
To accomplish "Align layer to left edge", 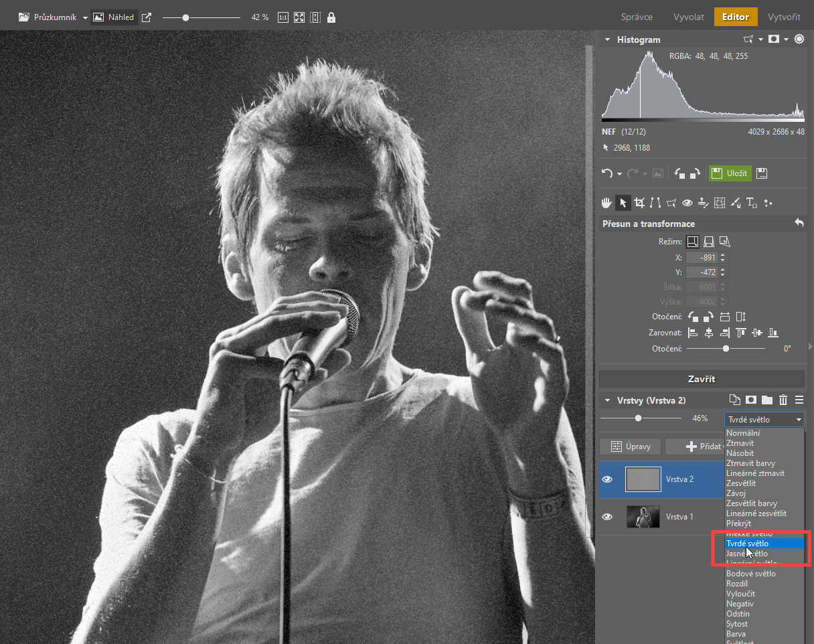I will 693,333.
